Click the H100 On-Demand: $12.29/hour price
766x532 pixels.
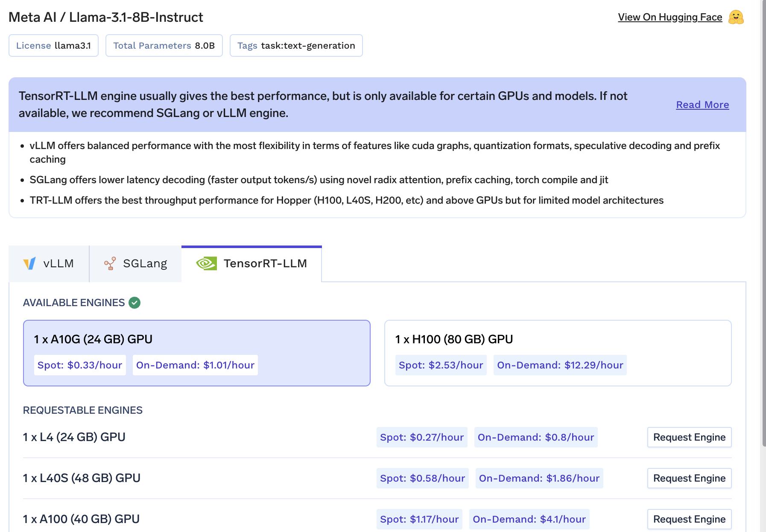(560, 365)
